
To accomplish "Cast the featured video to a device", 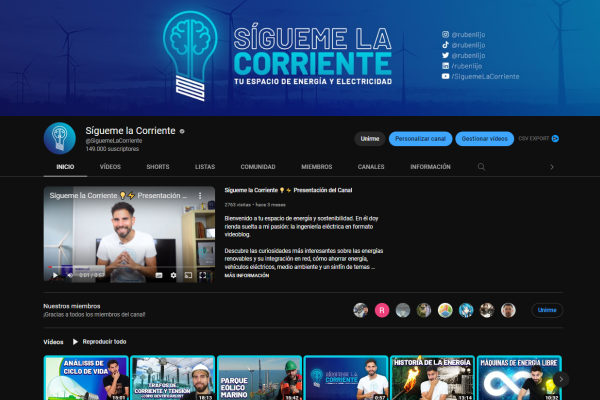I will point(188,275).
